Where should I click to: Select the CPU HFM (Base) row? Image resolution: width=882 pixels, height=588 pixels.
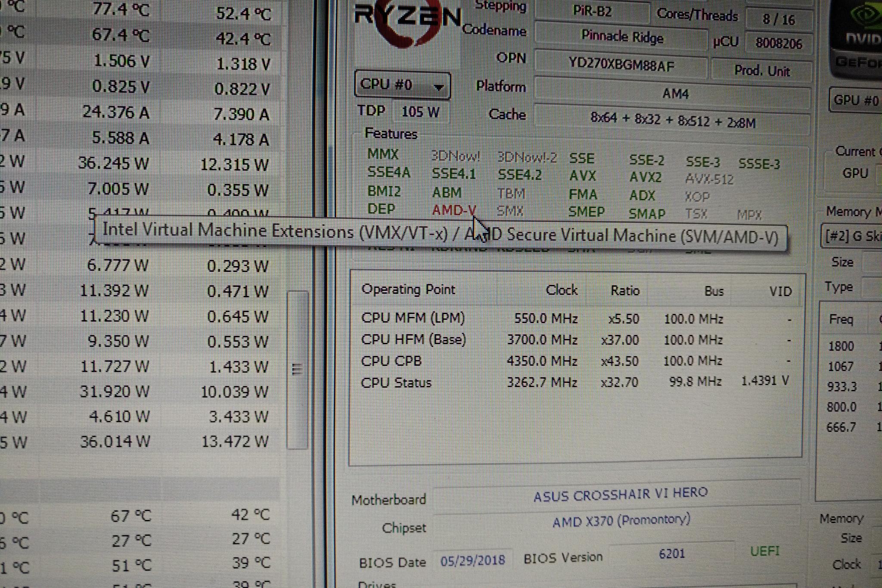(x=576, y=340)
